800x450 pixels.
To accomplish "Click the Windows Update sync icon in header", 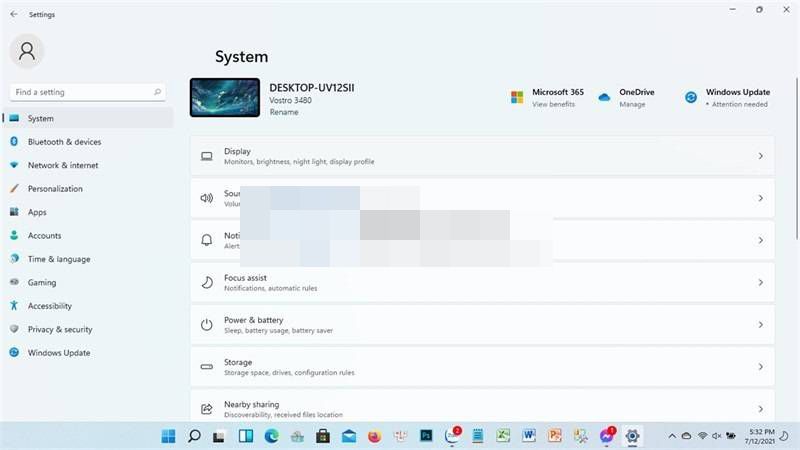I will coord(691,97).
